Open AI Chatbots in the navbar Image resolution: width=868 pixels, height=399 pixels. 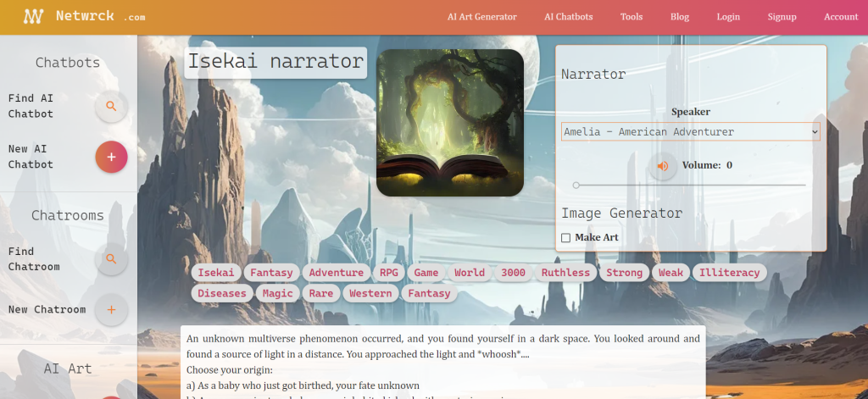coord(568,17)
